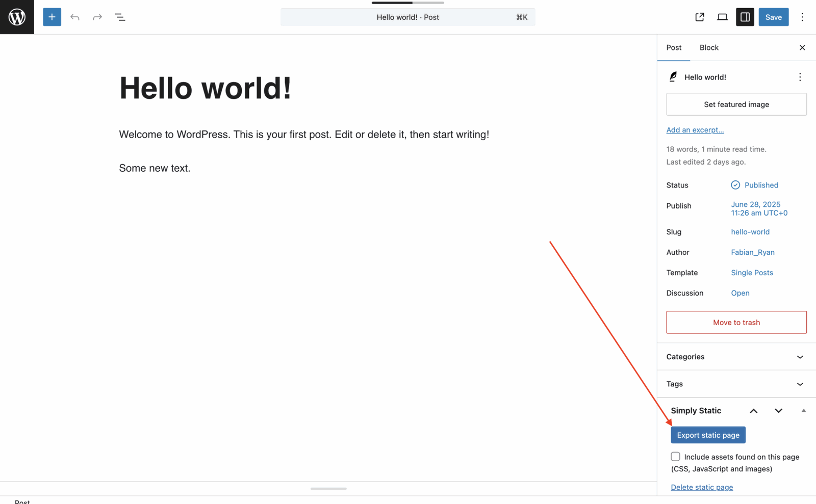The height and width of the screenshot is (504, 816).
Task: Expand the Tags panel
Action: (x=736, y=384)
